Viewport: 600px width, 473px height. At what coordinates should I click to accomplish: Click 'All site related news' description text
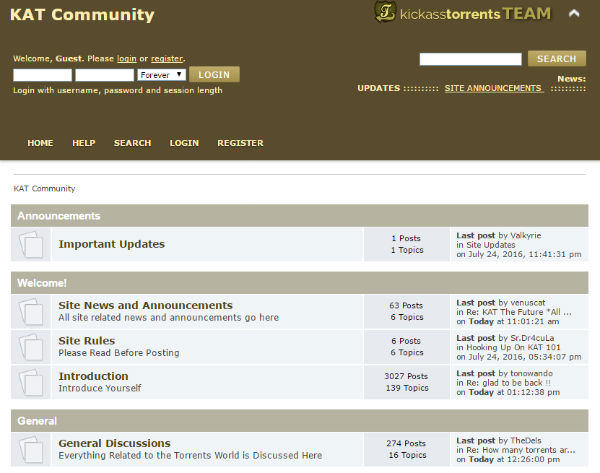pyautogui.click(x=169, y=318)
